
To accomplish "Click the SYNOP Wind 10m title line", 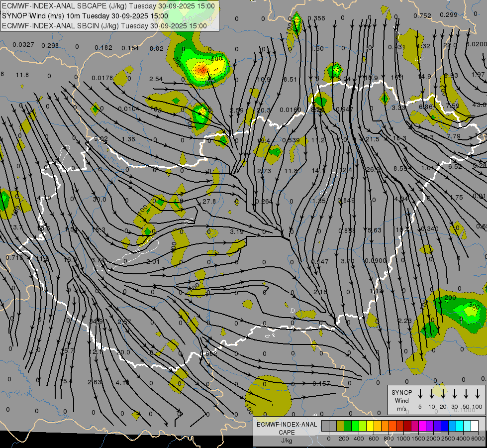I will [x=85, y=16].
